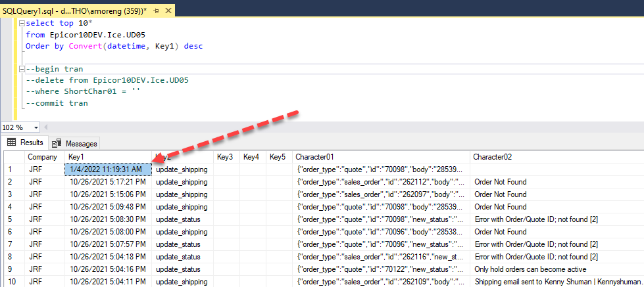The width and height of the screenshot is (644, 287).
Task: Click Character01 cell with id 262097
Action: tap(381, 194)
